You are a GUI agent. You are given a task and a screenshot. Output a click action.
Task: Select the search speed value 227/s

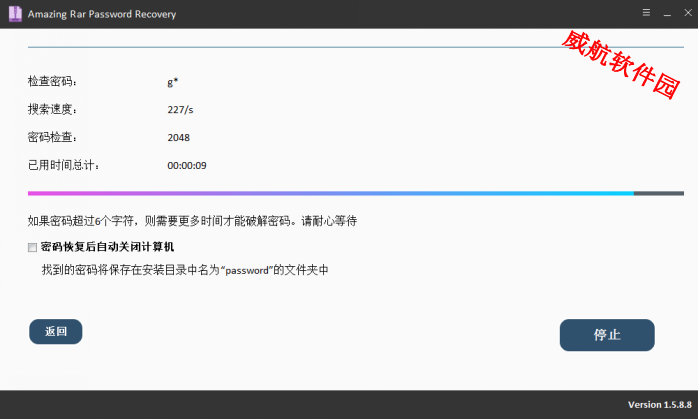[x=180, y=110]
